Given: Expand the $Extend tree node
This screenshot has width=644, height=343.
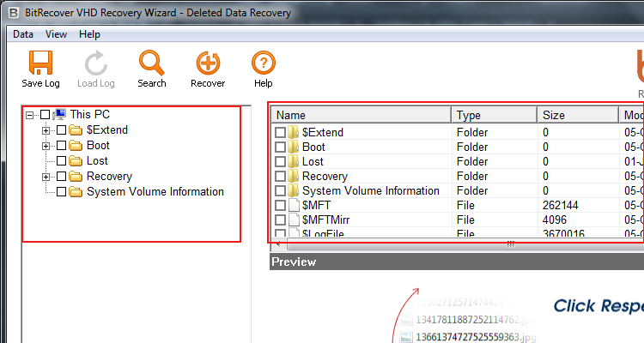Looking at the screenshot, I should click(46, 130).
